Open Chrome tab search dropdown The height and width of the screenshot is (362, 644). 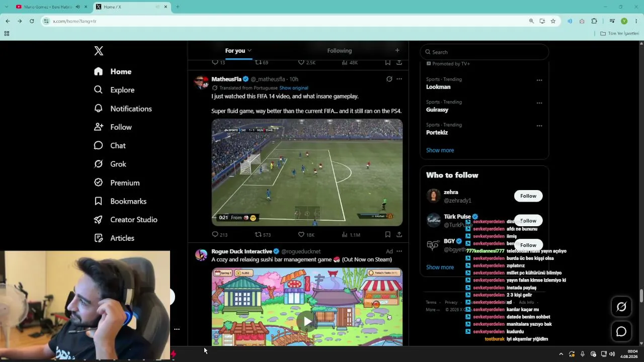click(6, 7)
